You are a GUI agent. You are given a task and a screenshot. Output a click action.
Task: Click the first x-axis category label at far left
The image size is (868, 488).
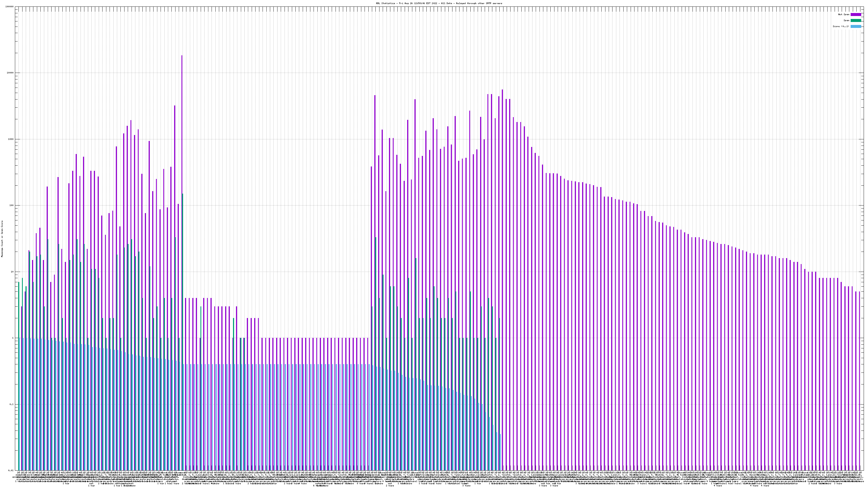point(18,473)
